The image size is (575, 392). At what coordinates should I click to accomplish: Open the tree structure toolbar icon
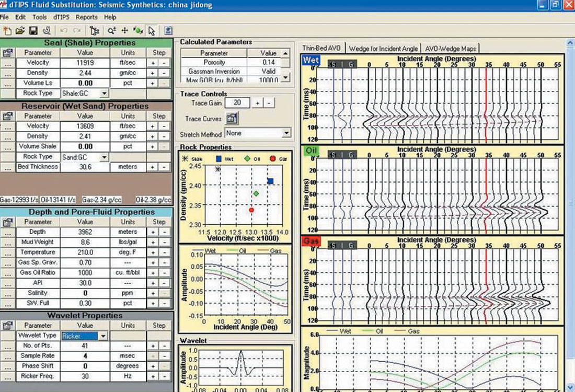[94, 31]
